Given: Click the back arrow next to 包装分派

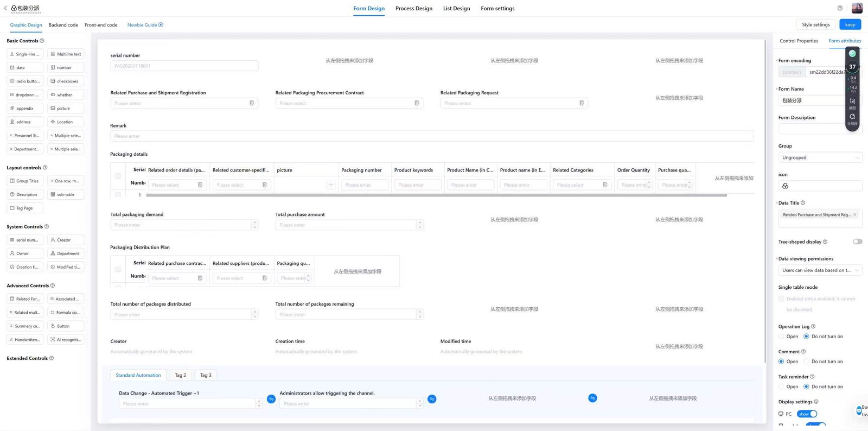Looking at the screenshot, I should pyautogui.click(x=5, y=8).
